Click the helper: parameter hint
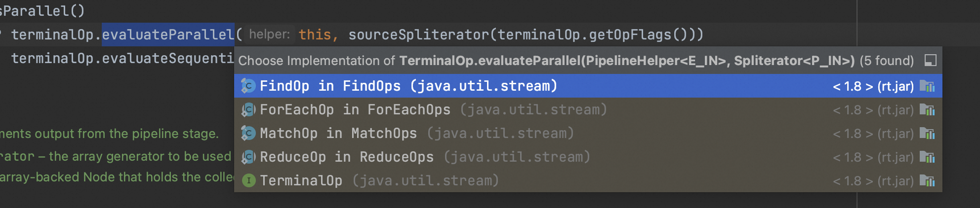 [269, 35]
